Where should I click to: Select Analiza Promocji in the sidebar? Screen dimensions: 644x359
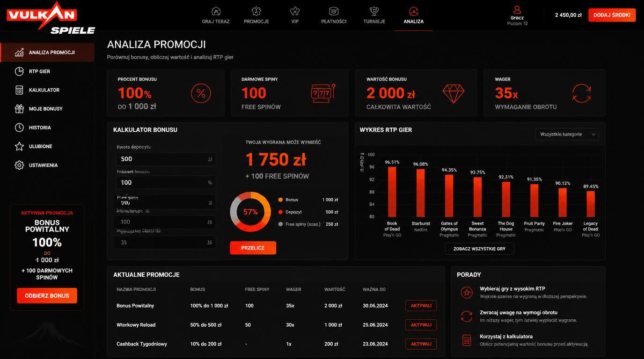coord(47,52)
